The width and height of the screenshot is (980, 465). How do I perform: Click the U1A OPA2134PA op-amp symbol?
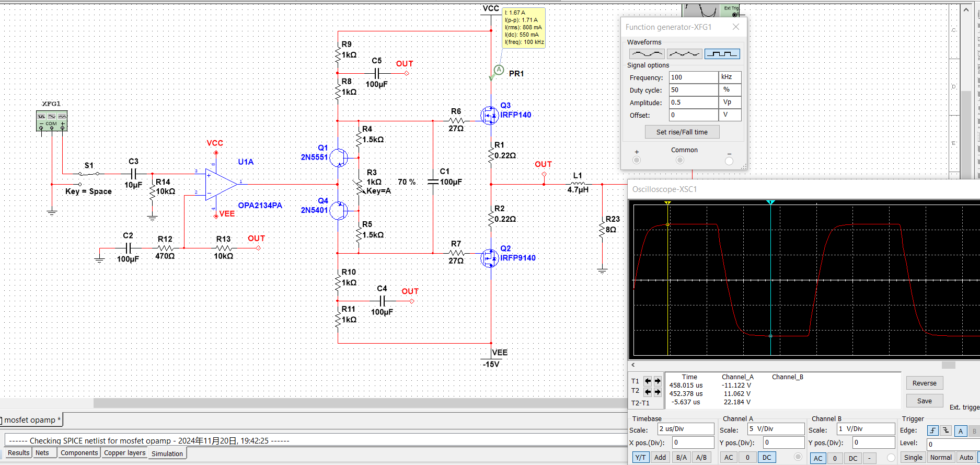point(221,184)
